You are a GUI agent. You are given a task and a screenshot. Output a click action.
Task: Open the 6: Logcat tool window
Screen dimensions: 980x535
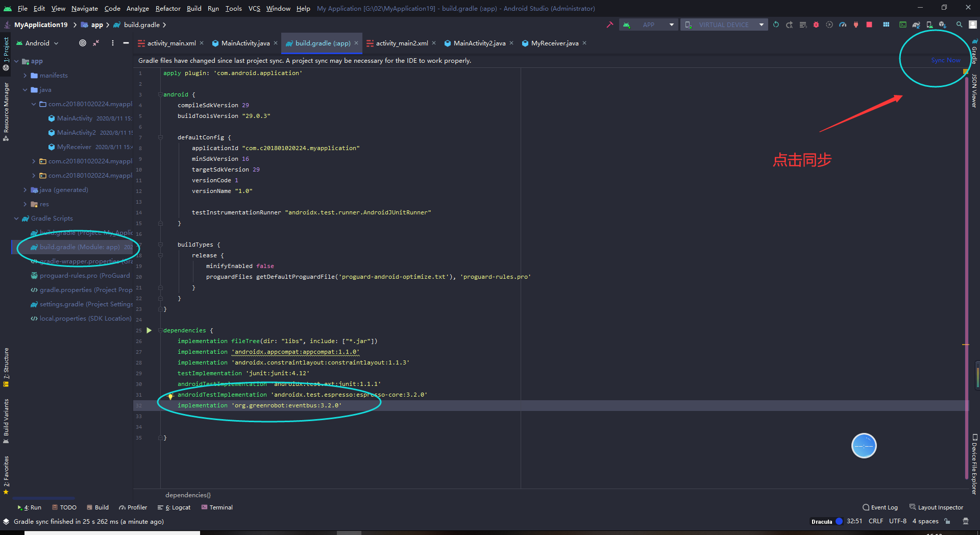tap(174, 507)
